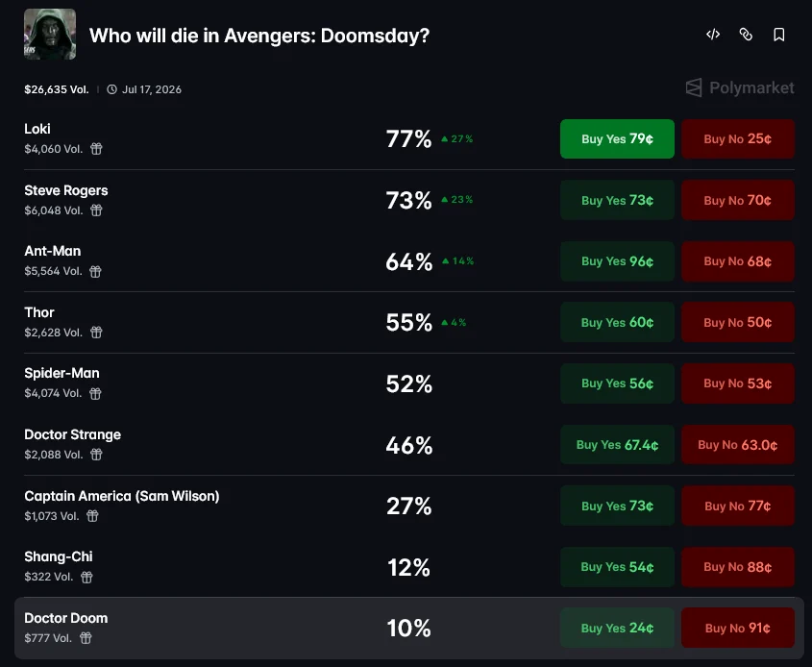812x667 pixels.
Task: Click the gift icon under Shang-Chi
Action: [x=86, y=577]
